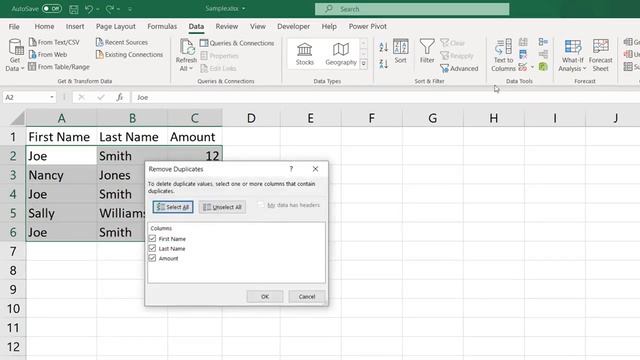The image size is (640, 360).
Task: Uncheck the First Name column checkbox
Action: point(152,238)
